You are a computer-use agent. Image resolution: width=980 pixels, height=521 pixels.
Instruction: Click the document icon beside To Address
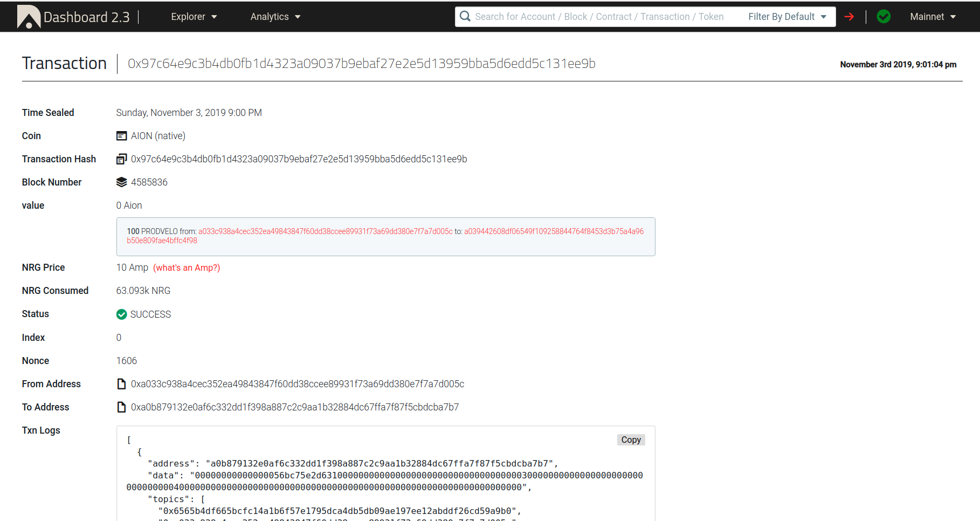[121, 407]
